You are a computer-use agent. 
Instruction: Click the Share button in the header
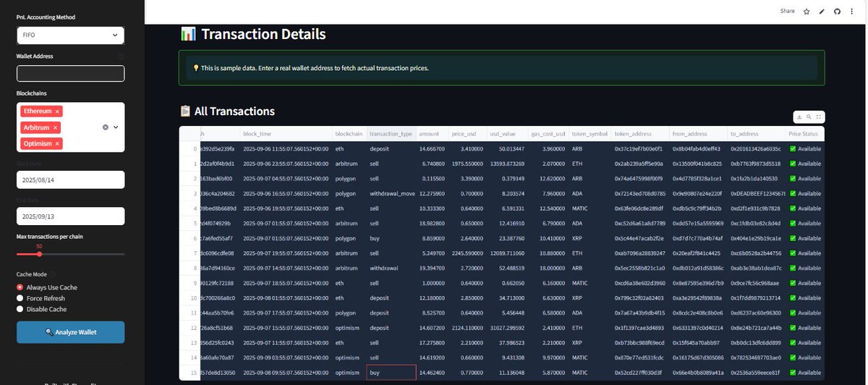coord(788,11)
